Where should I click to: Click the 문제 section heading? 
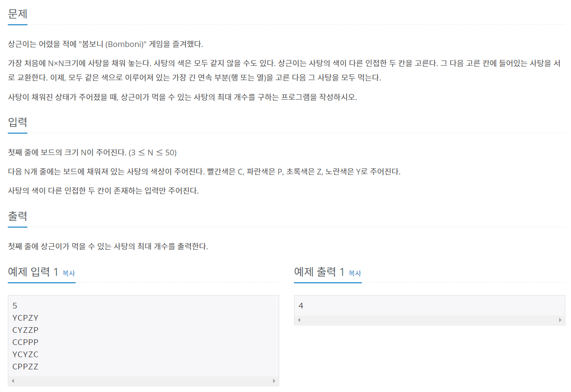coord(18,13)
